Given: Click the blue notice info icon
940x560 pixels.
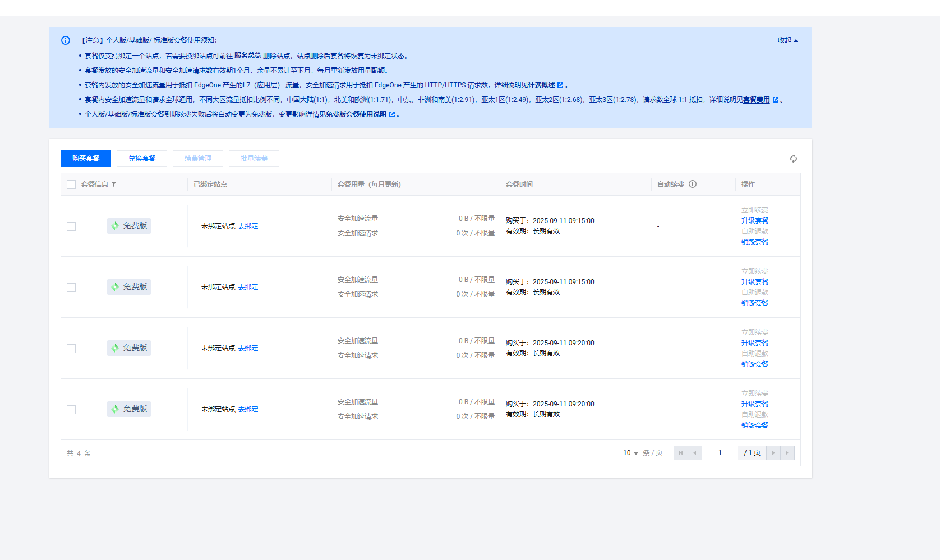Looking at the screenshot, I should (66, 40).
